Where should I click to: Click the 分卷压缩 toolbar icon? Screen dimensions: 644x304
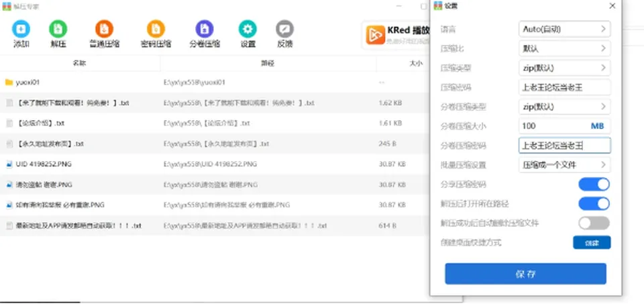click(x=205, y=29)
